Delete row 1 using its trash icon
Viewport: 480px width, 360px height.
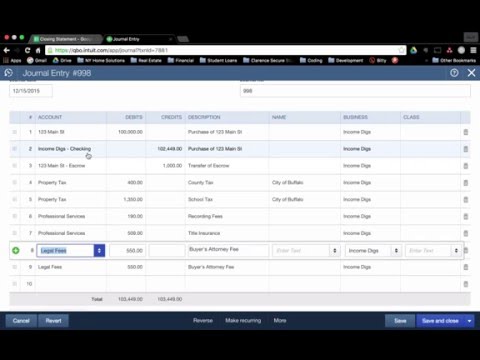click(x=466, y=132)
